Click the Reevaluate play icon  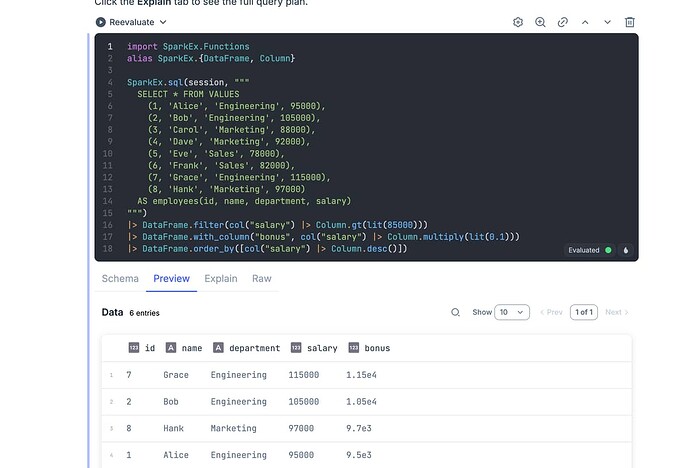pos(101,22)
